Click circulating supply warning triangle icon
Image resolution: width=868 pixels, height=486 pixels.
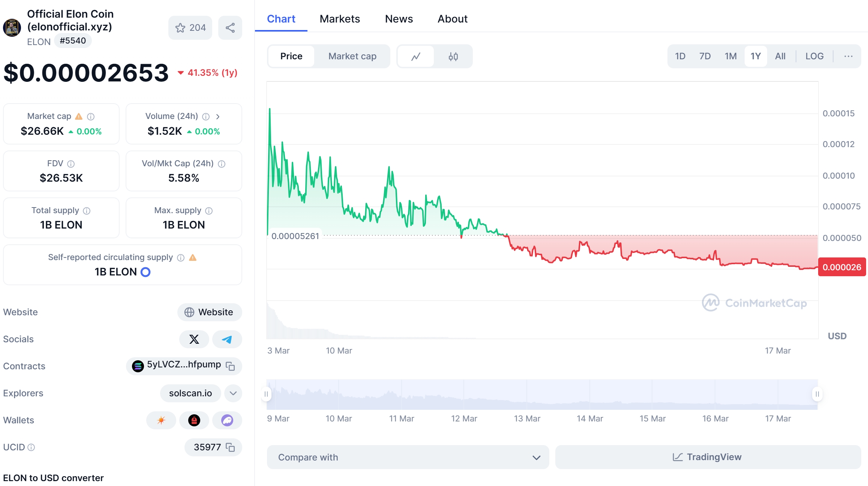pyautogui.click(x=193, y=257)
